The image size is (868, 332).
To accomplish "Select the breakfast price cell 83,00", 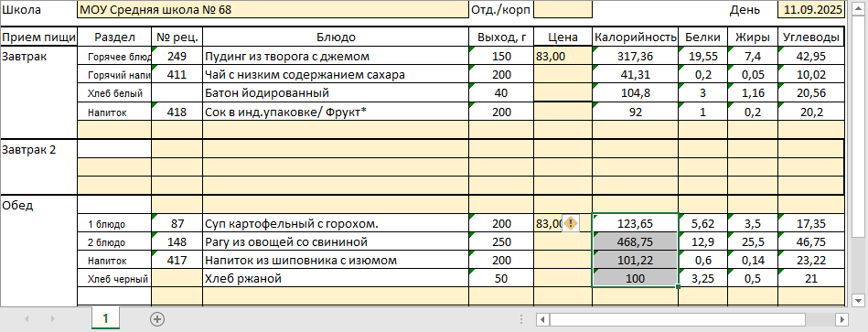I will coord(563,56).
